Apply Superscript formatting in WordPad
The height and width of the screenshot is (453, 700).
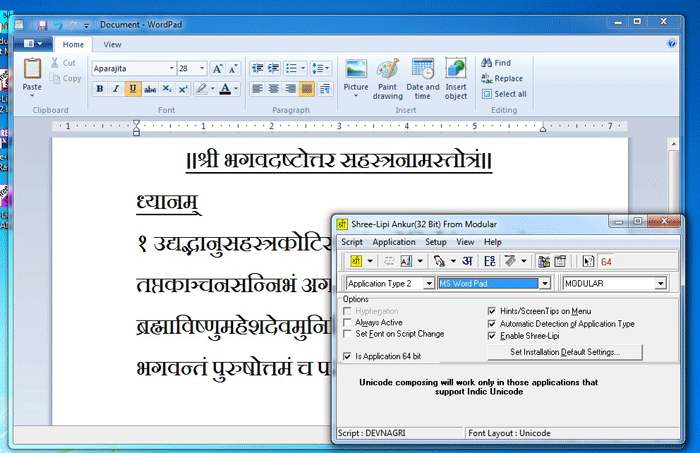click(x=183, y=89)
